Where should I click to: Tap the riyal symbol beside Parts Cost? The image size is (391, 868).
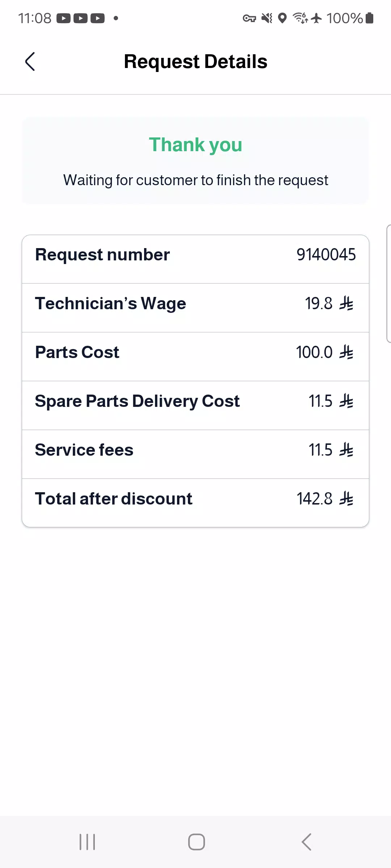[346, 352]
